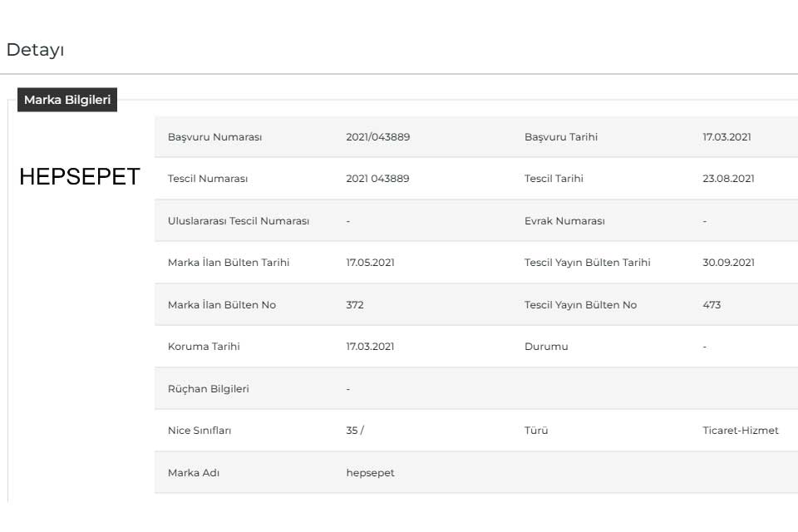Image resolution: width=798 pixels, height=532 pixels.
Task: Click the Tescil Yayın Bülten Tarihi label
Action: pos(588,263)
